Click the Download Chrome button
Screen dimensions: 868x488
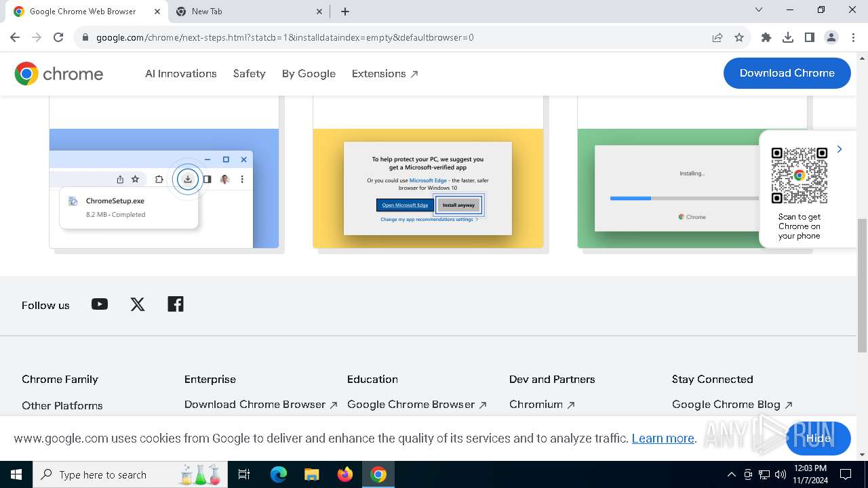[787, 73]
